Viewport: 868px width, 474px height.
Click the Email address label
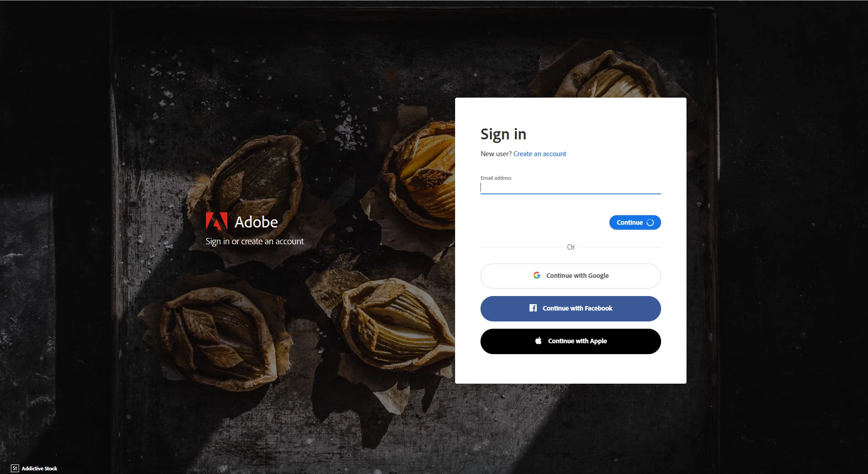tap(496, 178)
